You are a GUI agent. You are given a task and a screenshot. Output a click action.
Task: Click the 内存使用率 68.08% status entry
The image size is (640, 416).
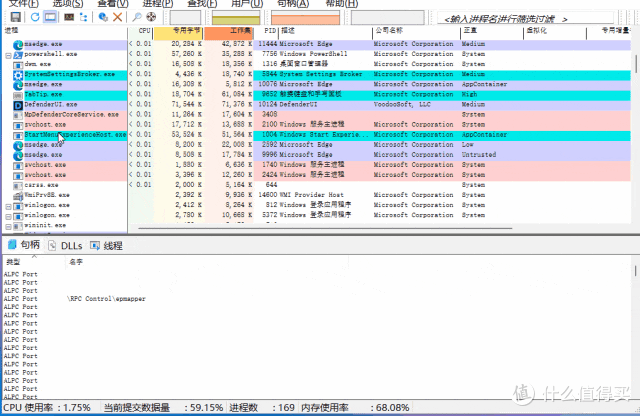pyautogui.click(x=355, y=407)
